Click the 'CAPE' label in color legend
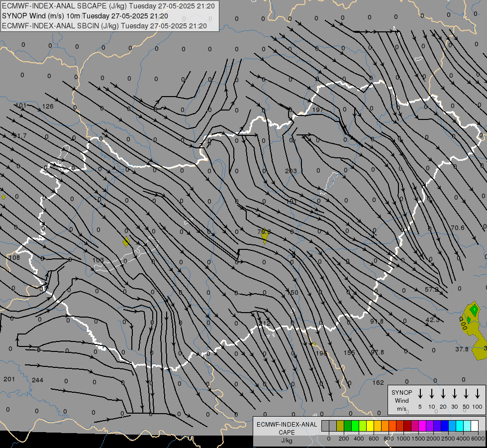 (x=287, y=432)
